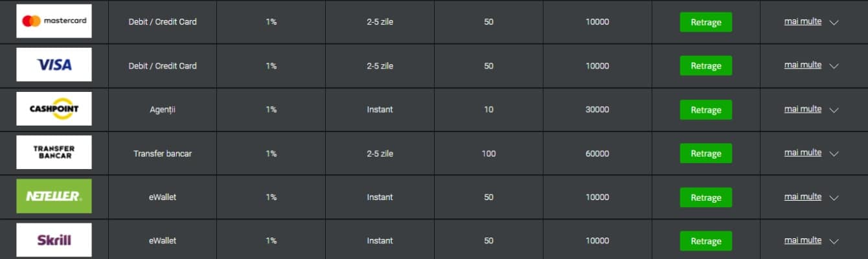This screenshot has width=868, height=259.
Task: Expand Mastercard row chevron arrow
Action: [x=834, y=22]
